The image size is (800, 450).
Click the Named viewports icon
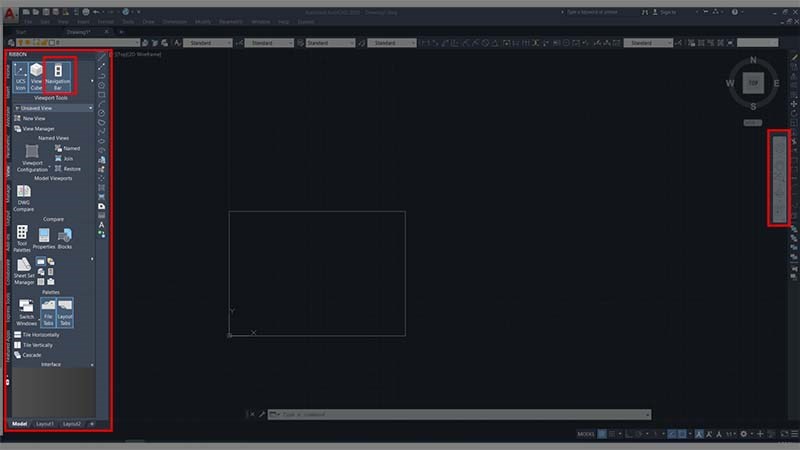point(67,148)
